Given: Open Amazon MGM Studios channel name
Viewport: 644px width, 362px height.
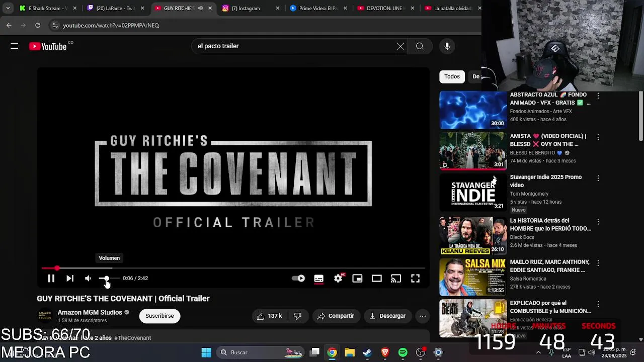Looking at the screenshot, I should coord(90,312).
